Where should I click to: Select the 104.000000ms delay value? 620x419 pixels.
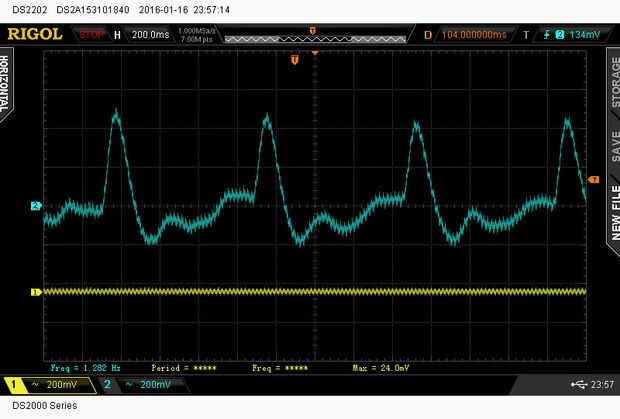tap(474, 35)
